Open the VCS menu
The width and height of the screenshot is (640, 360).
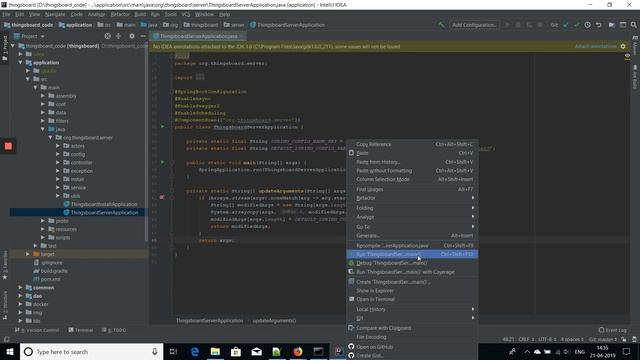(186, 14)
